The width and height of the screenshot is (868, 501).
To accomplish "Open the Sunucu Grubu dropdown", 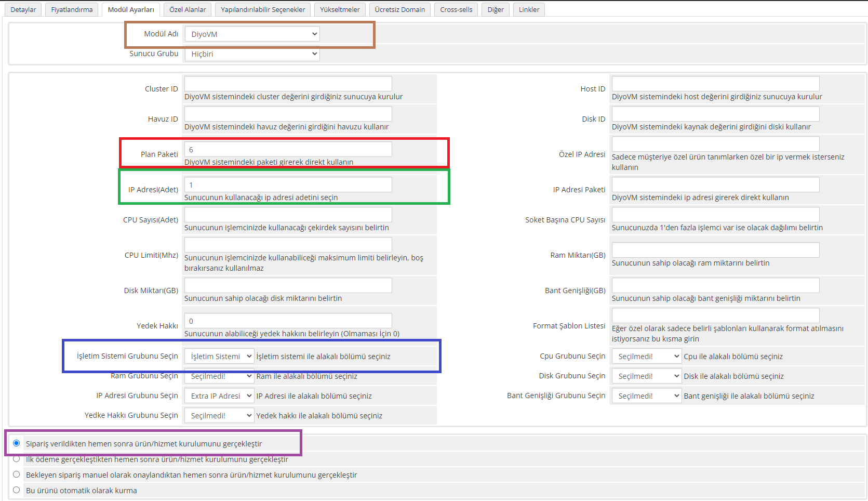I will (x=252, y=54).
